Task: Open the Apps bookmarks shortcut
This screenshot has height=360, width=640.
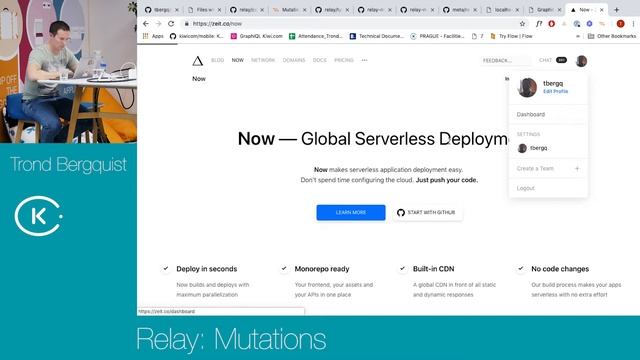Action: point(153,36)
